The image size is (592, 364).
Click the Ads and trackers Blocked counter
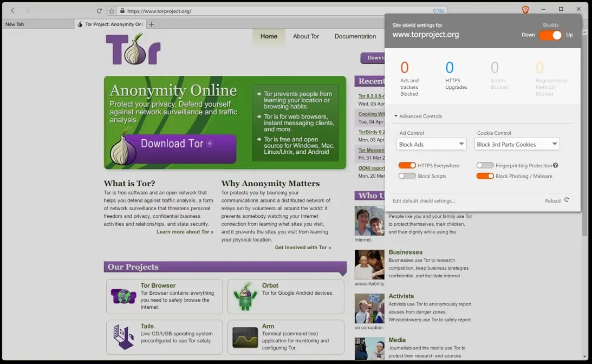[x=409, y=79]
